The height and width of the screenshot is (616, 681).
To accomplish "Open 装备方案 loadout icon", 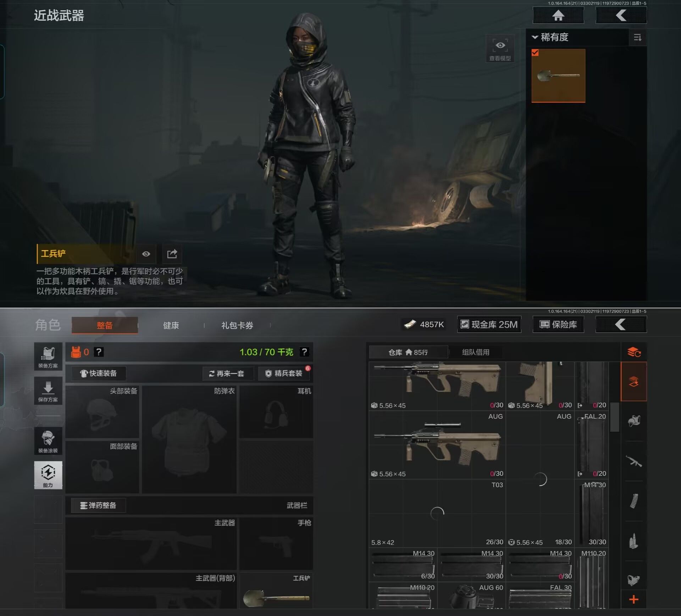I will point(48,356).
